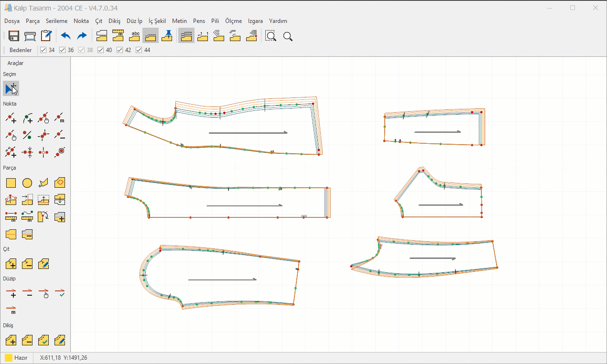Select the circle piece tool
This screenshot has width=607, height=364.
(27, 183)
